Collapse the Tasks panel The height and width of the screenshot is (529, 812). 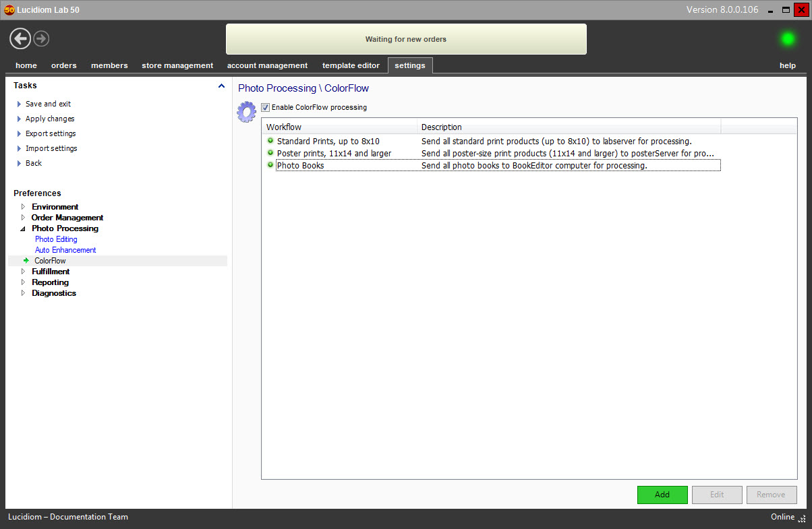point(221,86)
